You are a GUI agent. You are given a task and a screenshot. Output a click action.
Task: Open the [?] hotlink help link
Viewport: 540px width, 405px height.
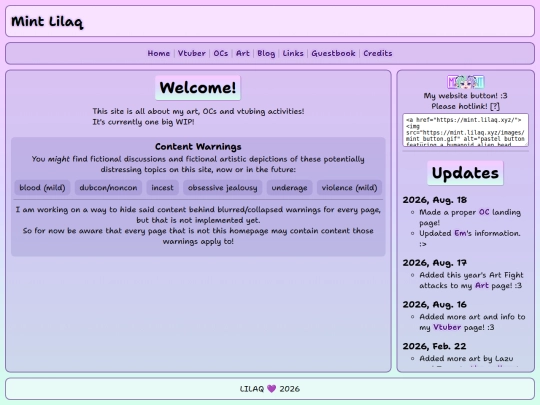[x=495, y=106]
